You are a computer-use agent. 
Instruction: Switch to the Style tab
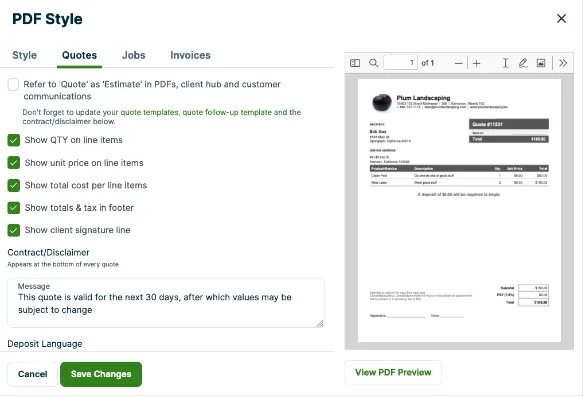click(x=25, y=55)
